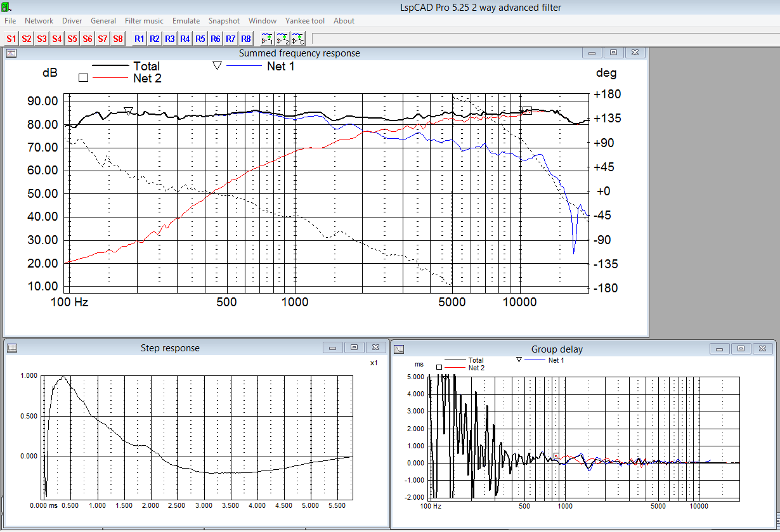Image resolution: width=780 pixels, height=532 pixels.
Task: Maximize the Summed frequency response window
Action: point(613,53)
